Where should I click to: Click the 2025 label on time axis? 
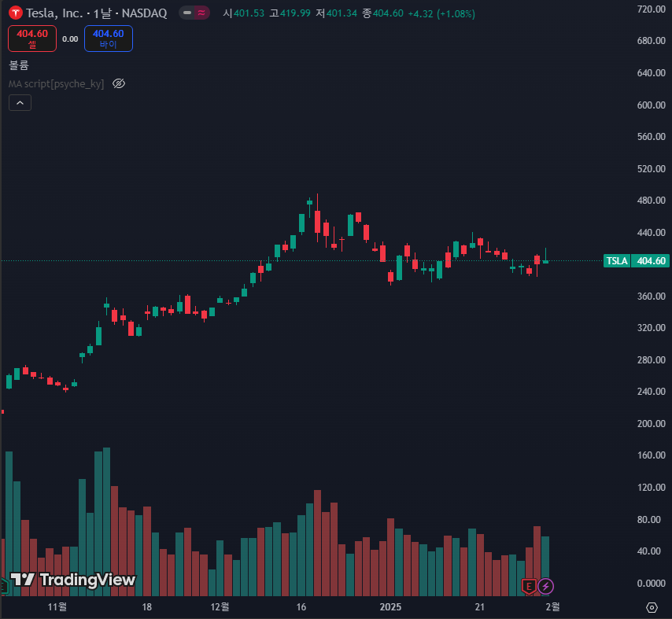tap(390, 607)
